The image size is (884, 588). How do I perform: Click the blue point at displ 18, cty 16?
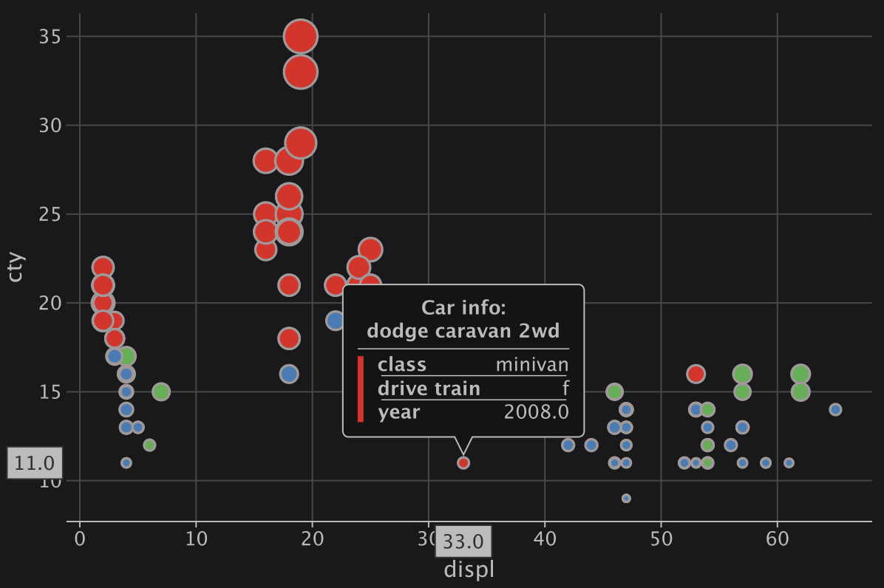[289, 374]
